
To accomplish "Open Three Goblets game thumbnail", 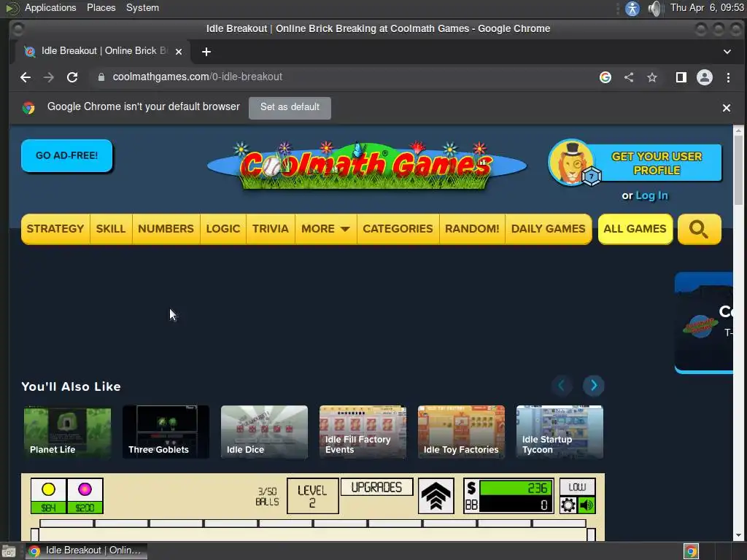I will click(166, 432).
